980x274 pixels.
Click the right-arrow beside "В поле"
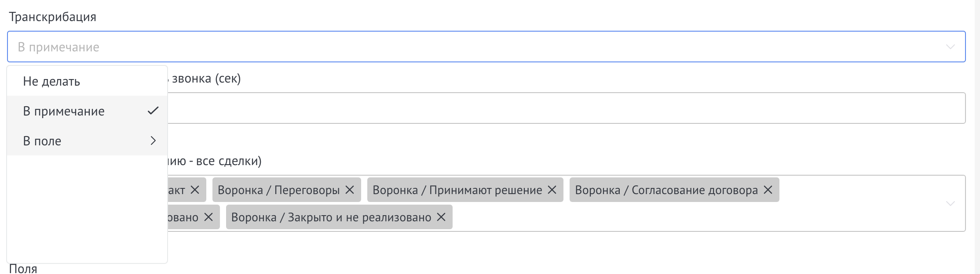click(153, 141)
